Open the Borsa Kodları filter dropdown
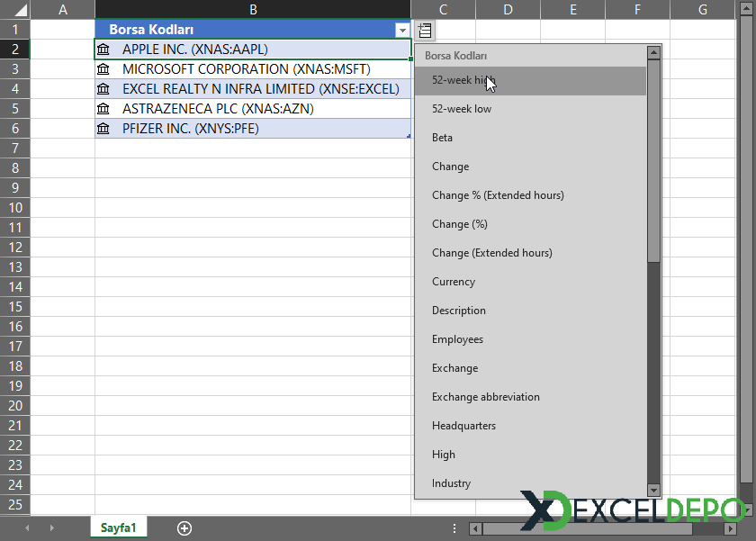756x541 pixels. tap(402, 31)
